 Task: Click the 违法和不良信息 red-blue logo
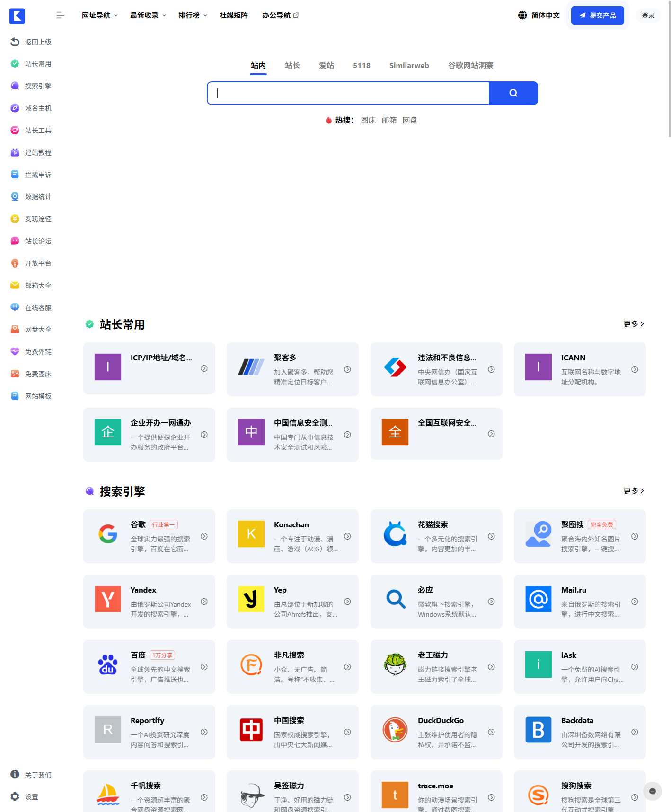(395, 367)
